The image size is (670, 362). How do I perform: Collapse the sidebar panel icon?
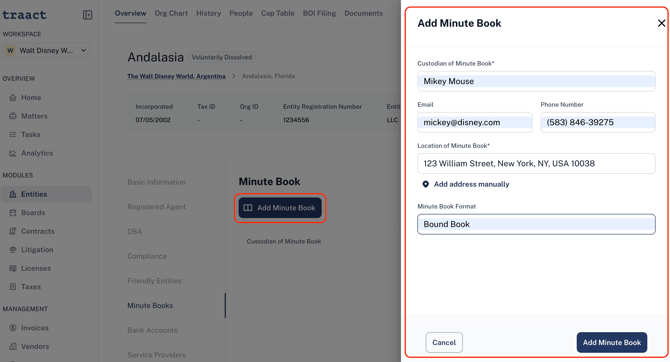[x=87, y=15]
